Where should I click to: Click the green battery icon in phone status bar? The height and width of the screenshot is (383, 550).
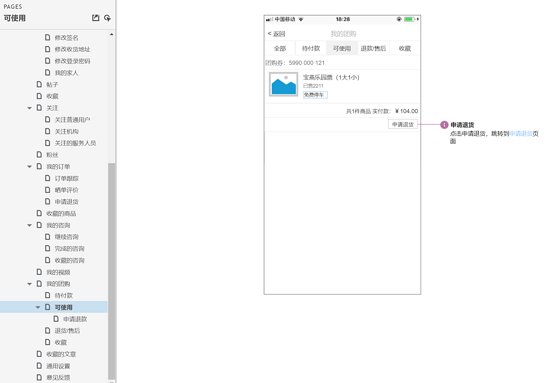point(409,19)
